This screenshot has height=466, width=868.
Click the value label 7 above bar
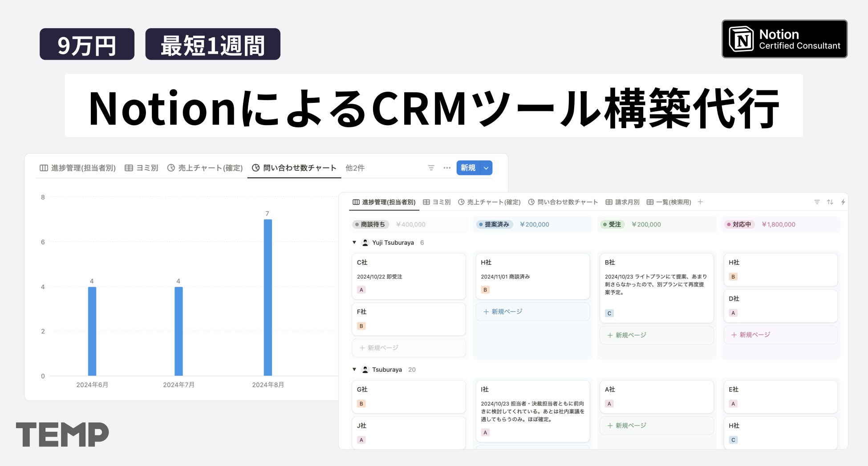(267, 214)
